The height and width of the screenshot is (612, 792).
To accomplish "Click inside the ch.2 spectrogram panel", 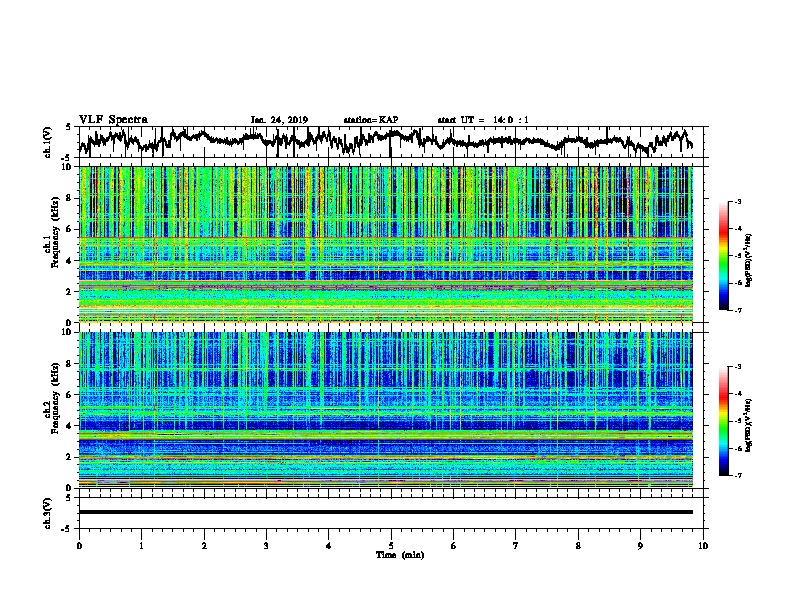I will (386, 410).
